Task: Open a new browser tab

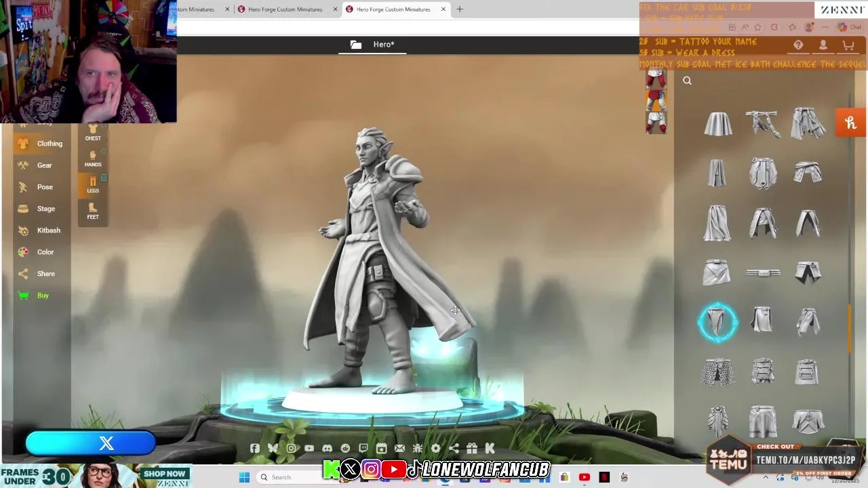Action: [460, 9]
